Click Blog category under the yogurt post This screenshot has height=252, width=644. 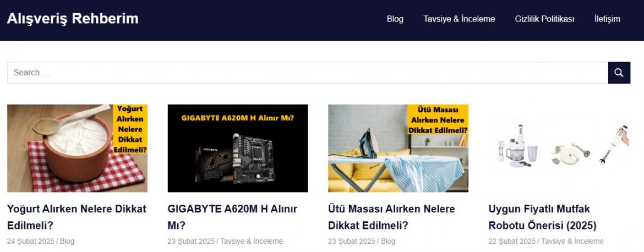click(67, 242)
